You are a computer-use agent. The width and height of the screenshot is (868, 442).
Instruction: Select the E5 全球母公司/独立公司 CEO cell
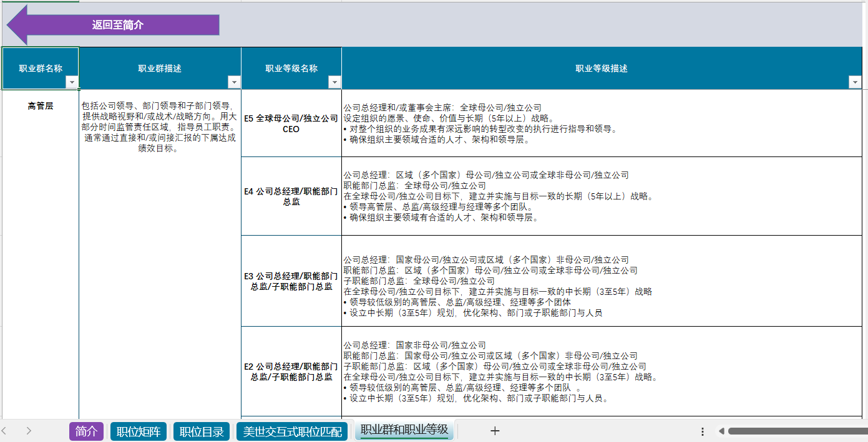click(x=291, y=123)
